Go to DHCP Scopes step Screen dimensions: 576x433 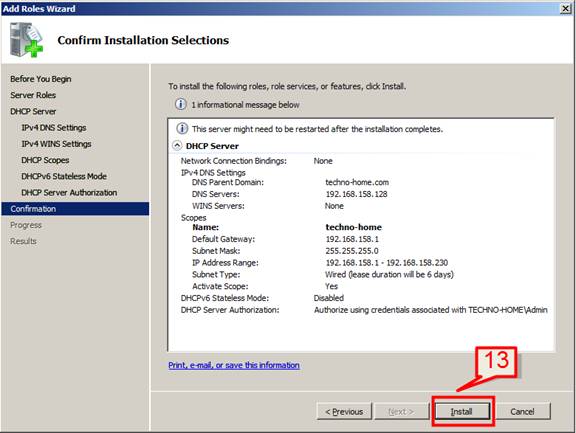[45, 160]
